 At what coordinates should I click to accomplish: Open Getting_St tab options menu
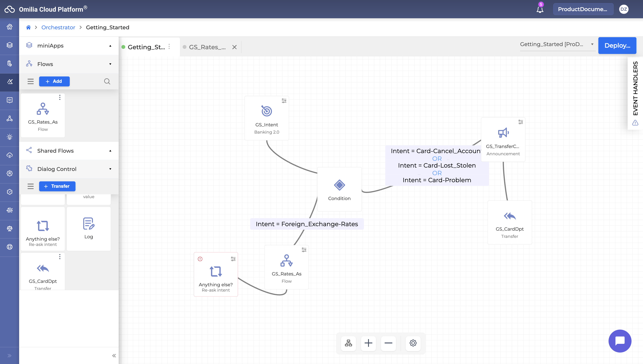(x=169, y=47)
